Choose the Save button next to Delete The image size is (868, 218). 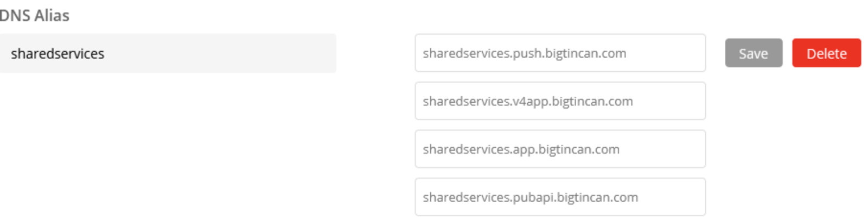click(754, 53)
